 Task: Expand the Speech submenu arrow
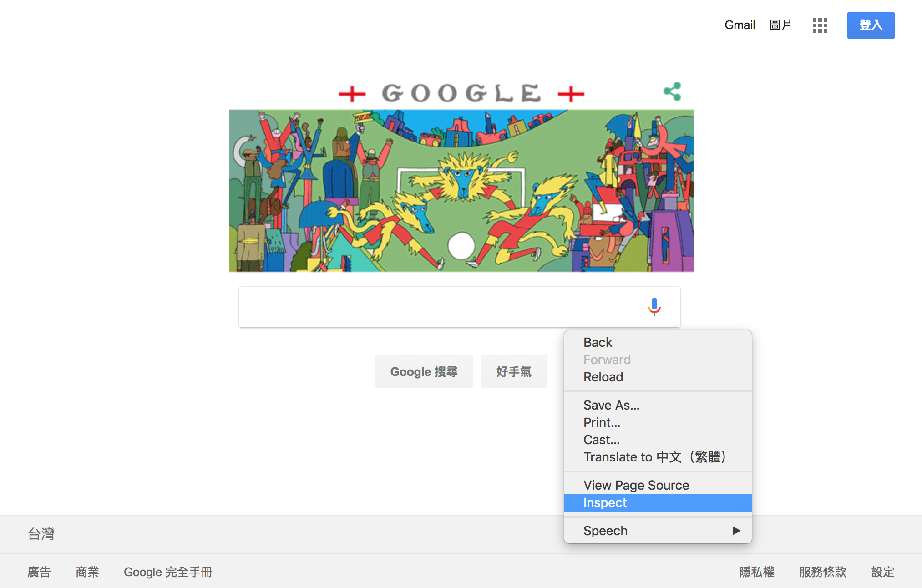(736, 531)
